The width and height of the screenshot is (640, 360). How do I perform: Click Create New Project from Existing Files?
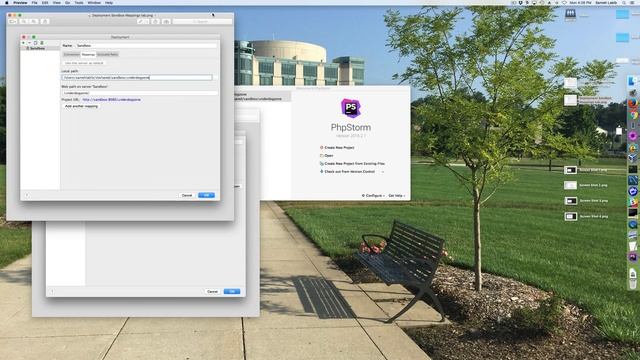click(352, 163)
